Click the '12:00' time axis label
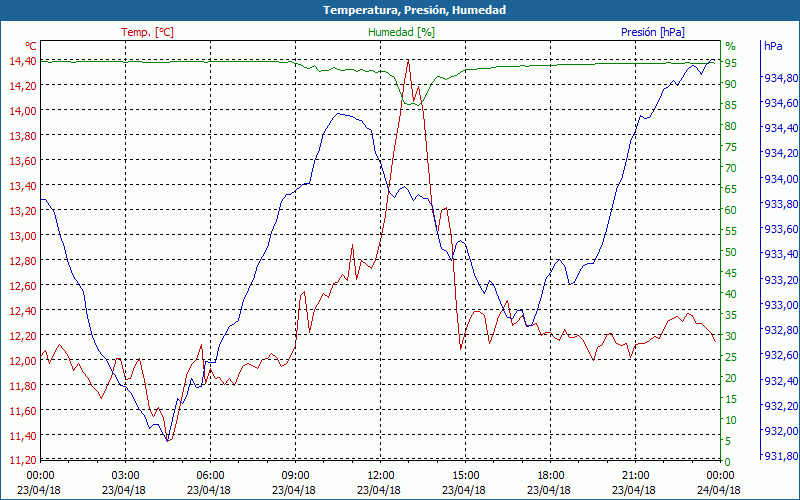800x500 pixels. tap(381, 476)
